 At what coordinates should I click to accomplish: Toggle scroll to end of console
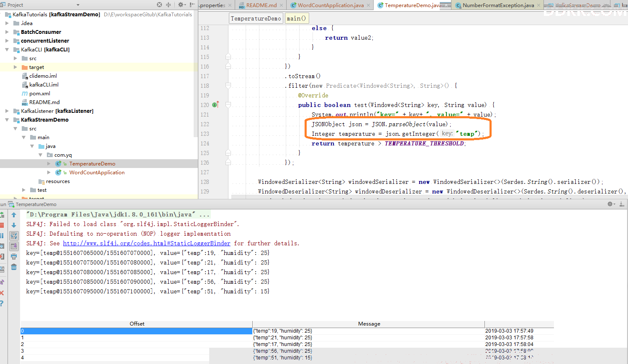tap(14, 246)
